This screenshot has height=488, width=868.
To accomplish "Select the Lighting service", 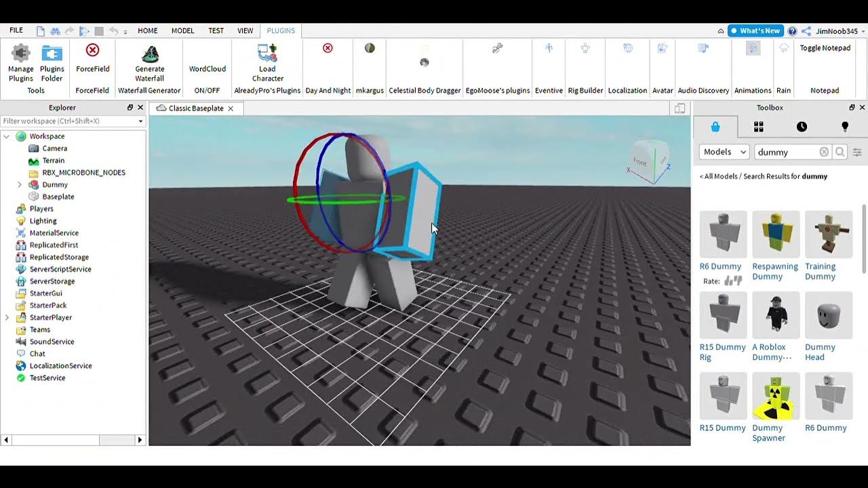I will (x=43, y=221).
